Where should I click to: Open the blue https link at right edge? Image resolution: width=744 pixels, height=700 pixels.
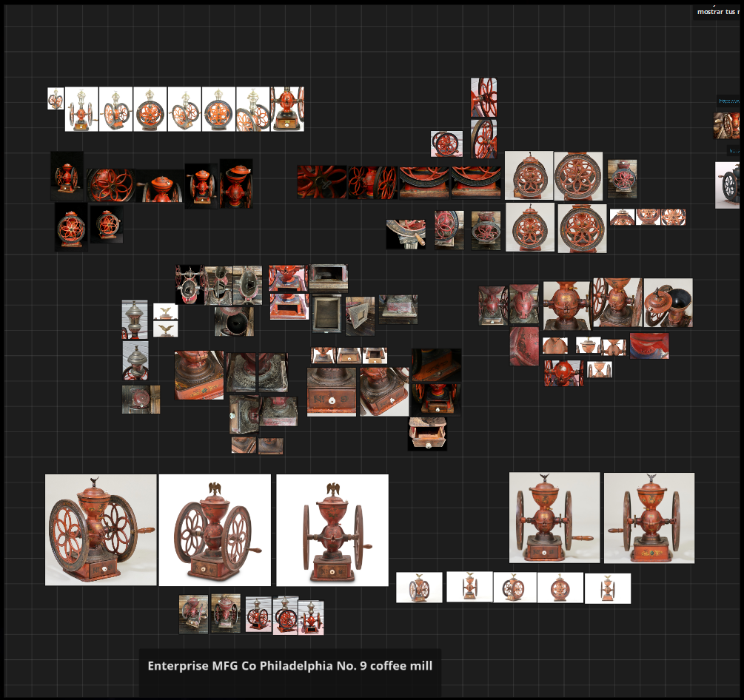coord(728,101)
